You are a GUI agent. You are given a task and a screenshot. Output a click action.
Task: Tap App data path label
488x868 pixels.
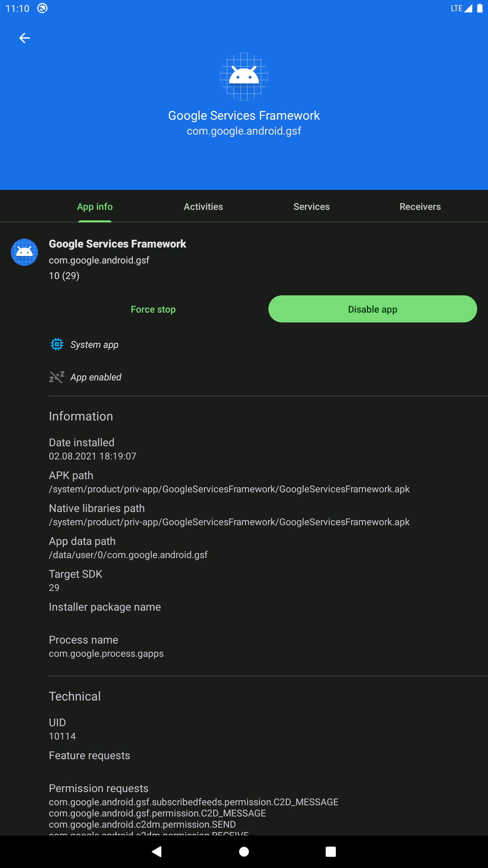coord(82,541)
